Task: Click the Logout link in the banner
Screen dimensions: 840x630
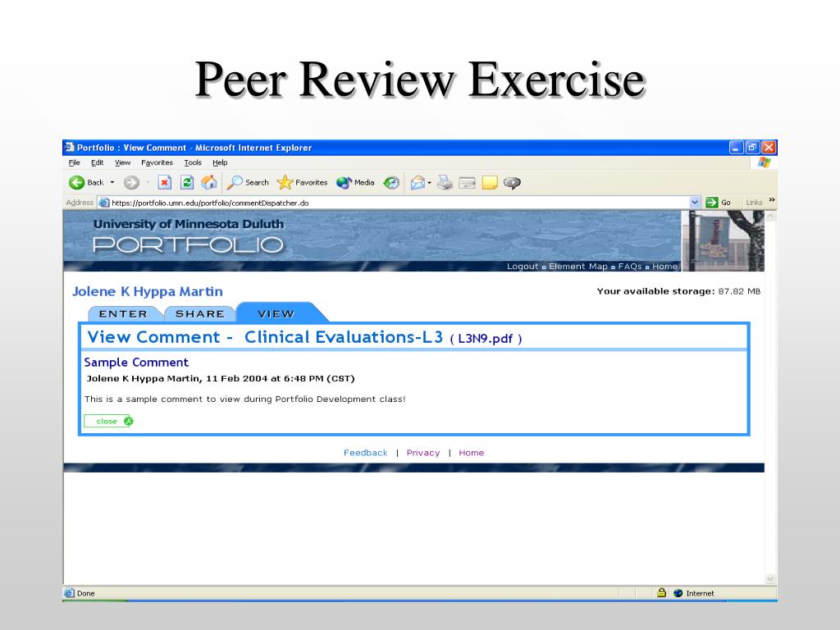Action: click(523, 267)
